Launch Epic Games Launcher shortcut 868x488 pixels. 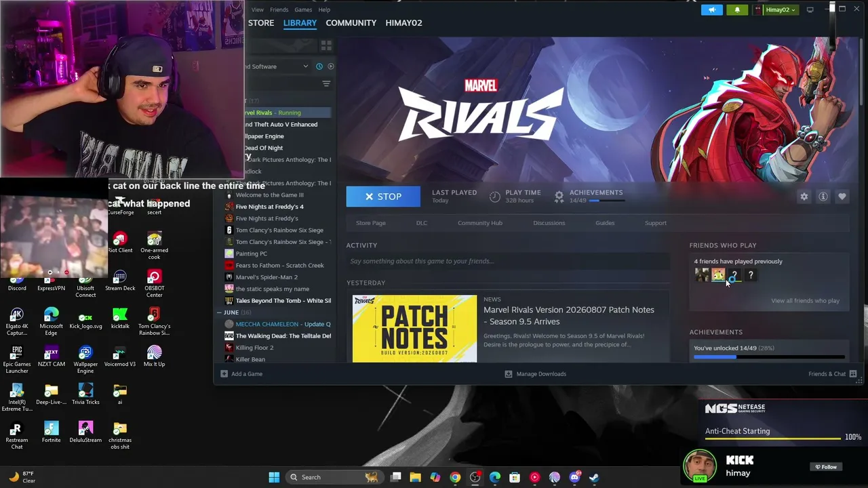[17, 360]
